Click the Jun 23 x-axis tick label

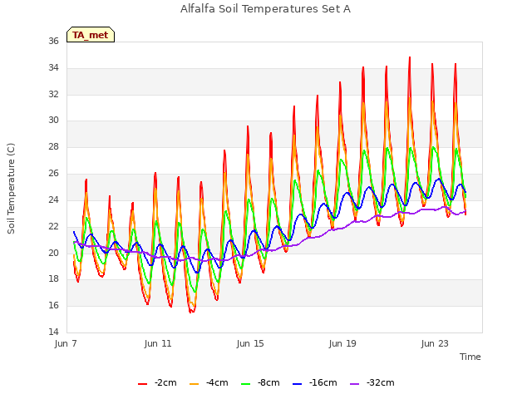tap(435, 343)
